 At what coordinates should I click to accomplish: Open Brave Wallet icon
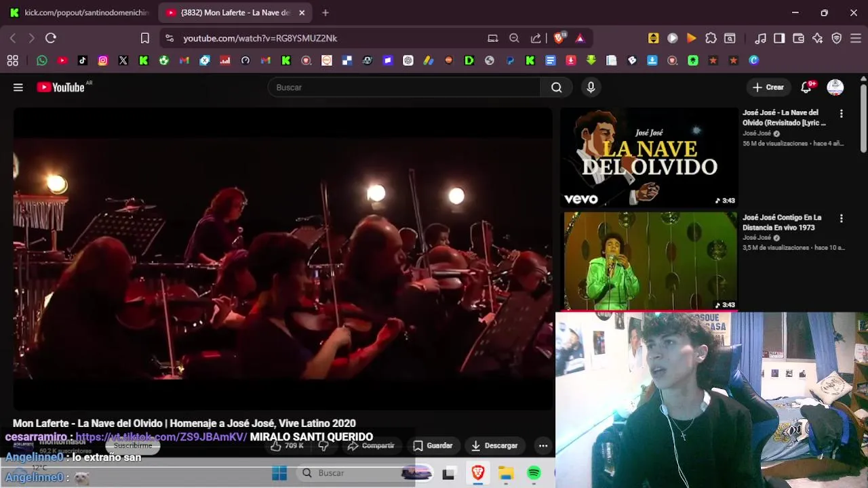tap(798, 39)
